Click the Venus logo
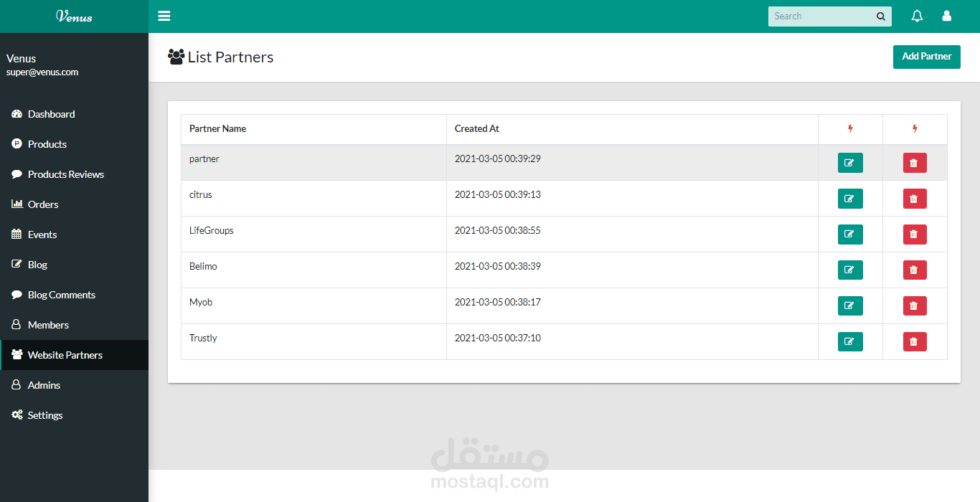 coord(74,16)
